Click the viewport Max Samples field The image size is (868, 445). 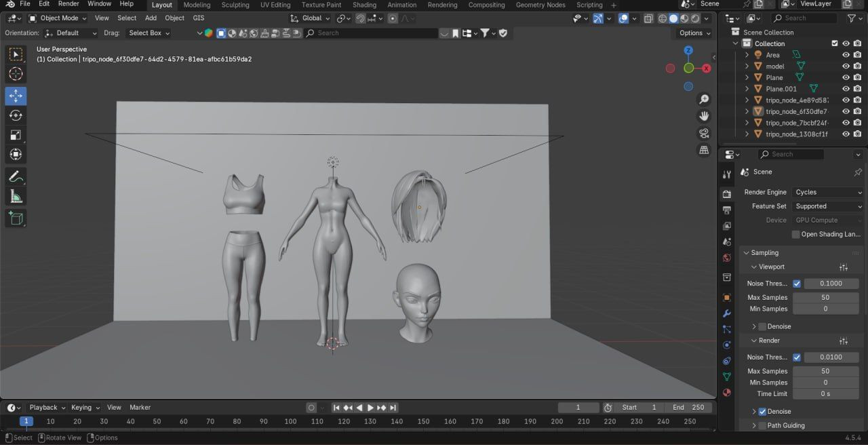tap(825, 297)
